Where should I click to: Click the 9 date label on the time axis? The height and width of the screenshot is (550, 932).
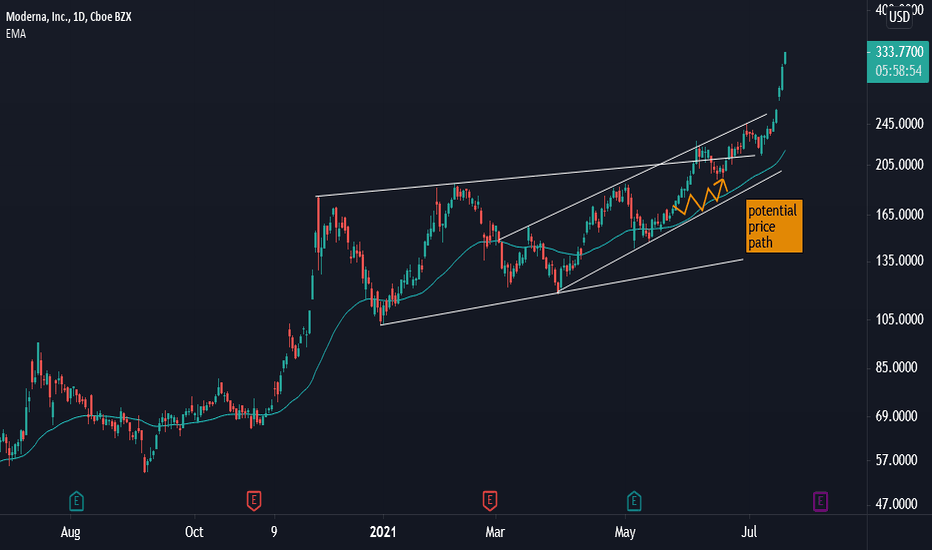(x=274, y=532)
